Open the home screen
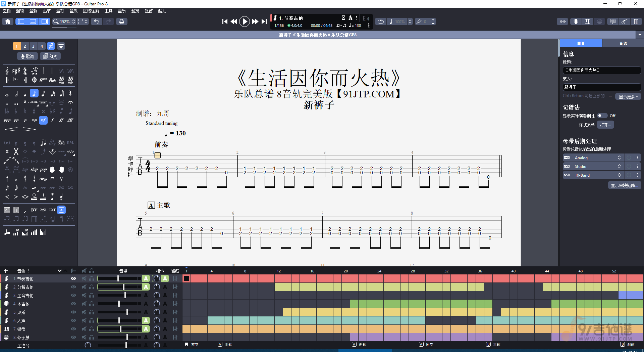This screenshot has height=352, width=644. 8,21
